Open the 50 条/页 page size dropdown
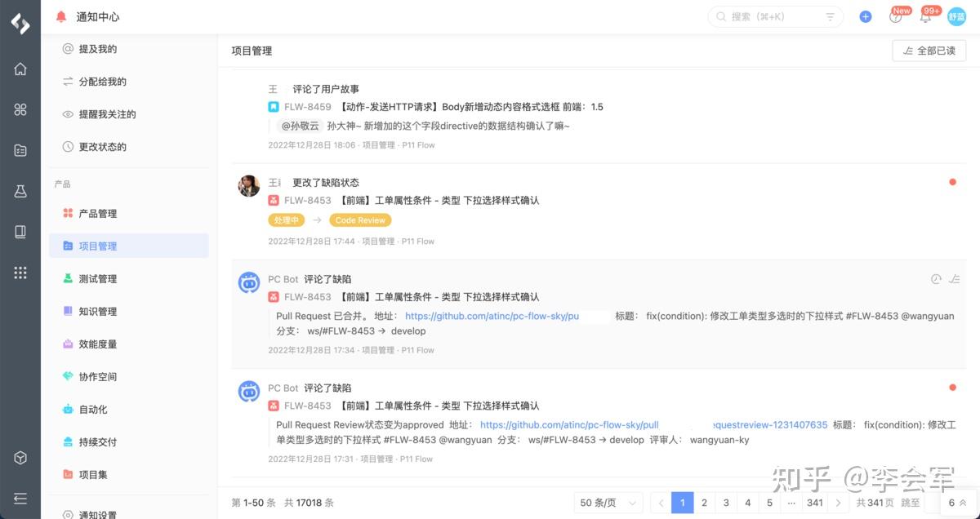 click(608, 503)
